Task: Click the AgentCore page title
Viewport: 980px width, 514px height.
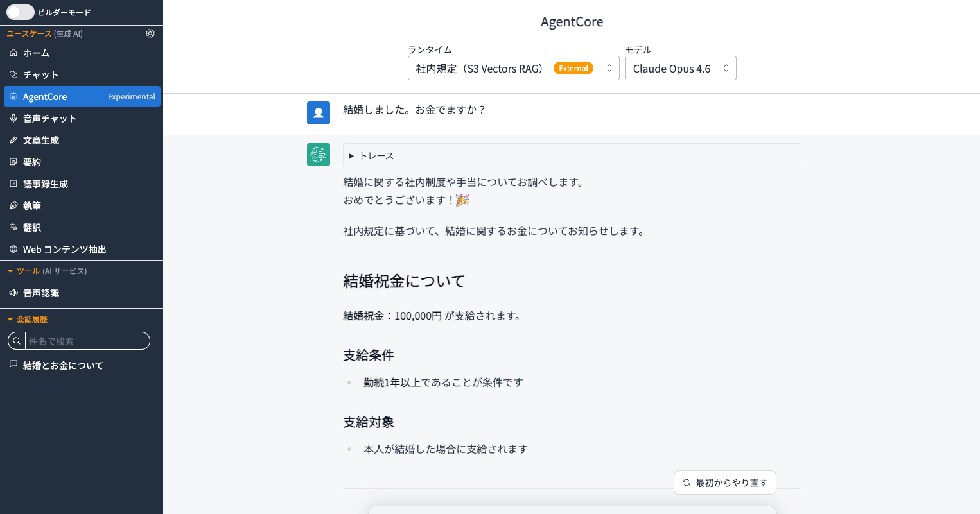Action: coord(572,22)
